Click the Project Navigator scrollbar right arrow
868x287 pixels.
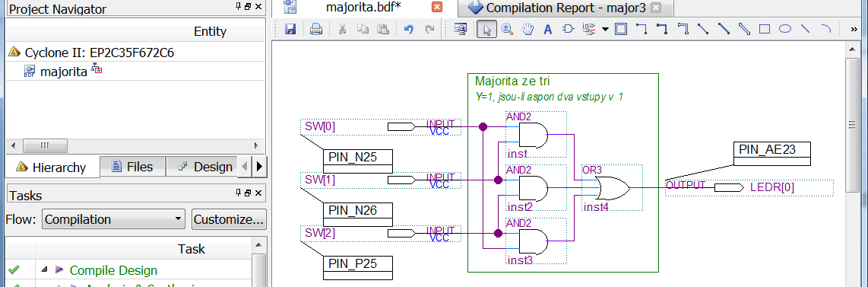pos(255,145)
